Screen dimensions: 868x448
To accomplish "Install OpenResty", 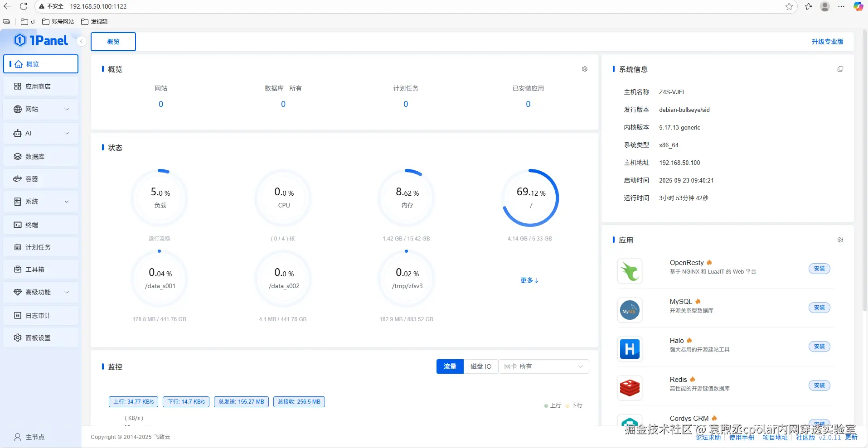I will [x=820, y=269].
